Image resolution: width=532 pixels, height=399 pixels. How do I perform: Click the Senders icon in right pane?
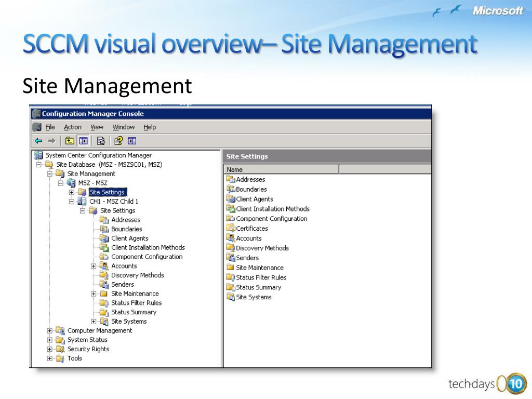(231, 258)
